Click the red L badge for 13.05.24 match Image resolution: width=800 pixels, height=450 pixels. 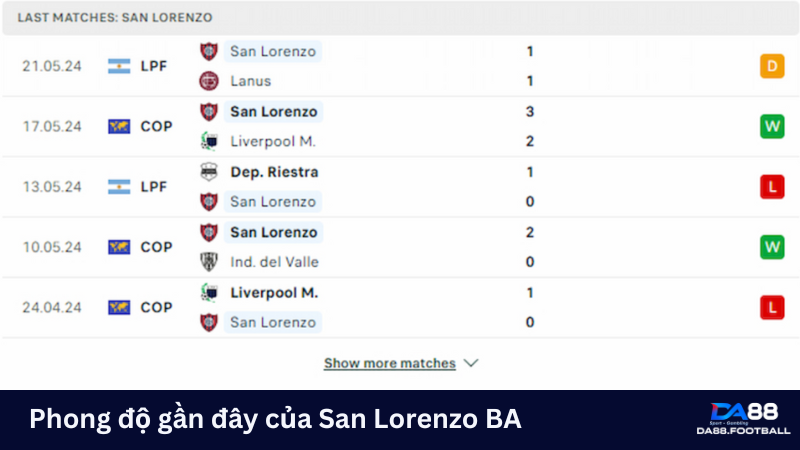click(x=771, y=186)
